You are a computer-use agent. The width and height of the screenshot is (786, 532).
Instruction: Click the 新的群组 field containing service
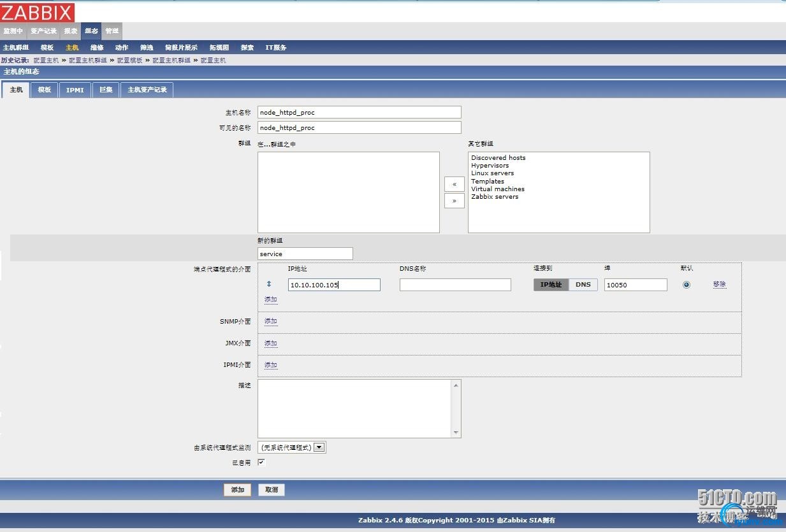pos(305,254)
